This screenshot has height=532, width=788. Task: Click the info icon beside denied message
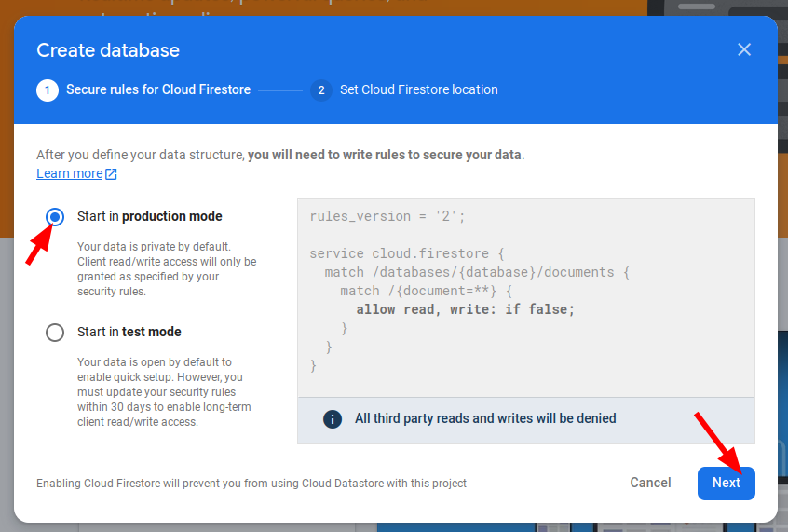[x=333, y=419]
